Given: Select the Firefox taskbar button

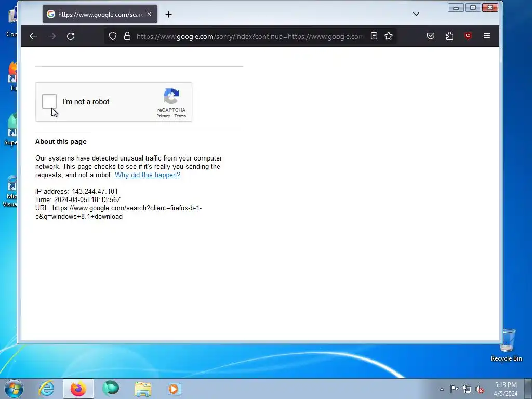Looking at the screenshot, I should (x=78, y=389).
